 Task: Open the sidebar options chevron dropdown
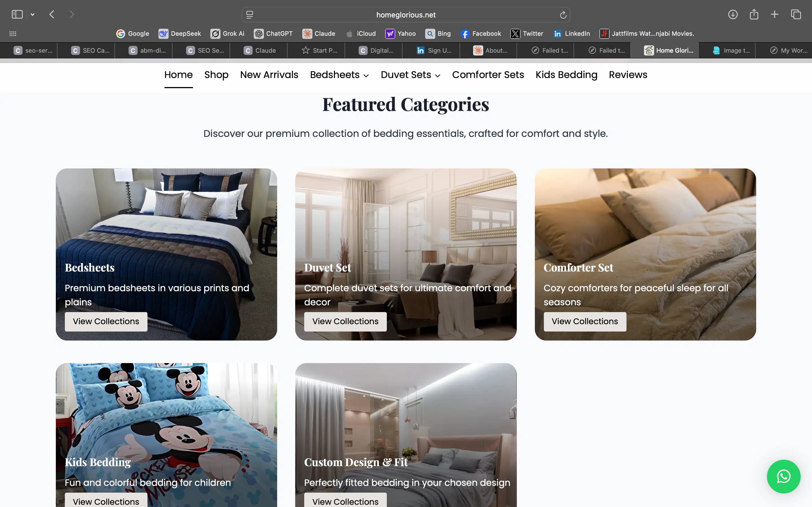(32, 14)
